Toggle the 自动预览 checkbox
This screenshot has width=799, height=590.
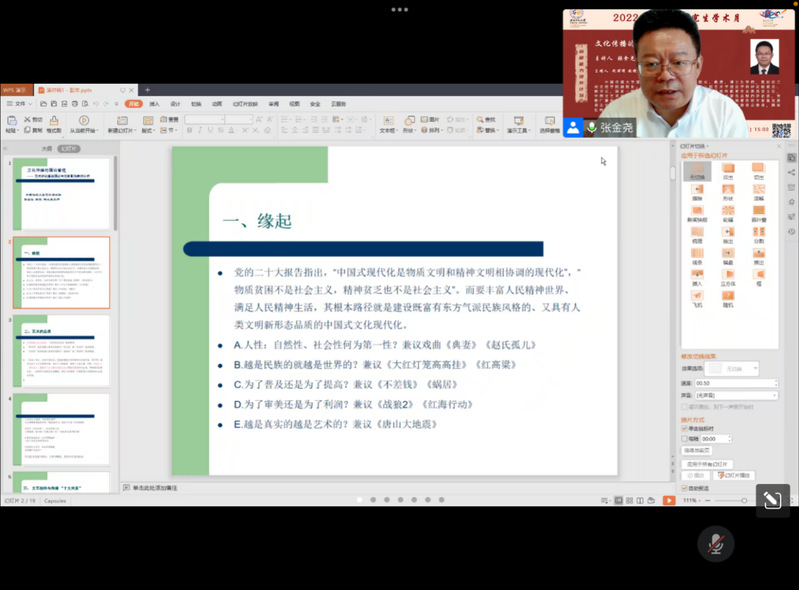point(685,488)
